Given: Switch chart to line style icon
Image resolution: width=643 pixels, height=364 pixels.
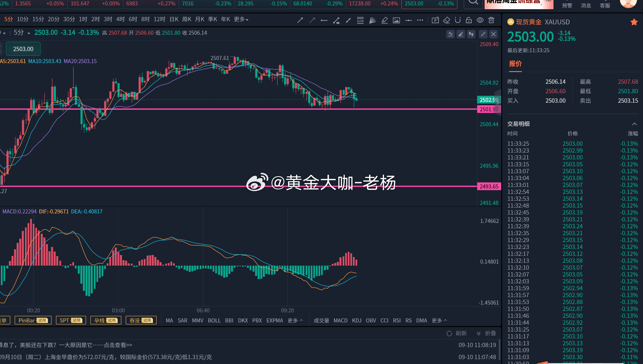Looking at the screenshot, I should (x=450, y=34).
